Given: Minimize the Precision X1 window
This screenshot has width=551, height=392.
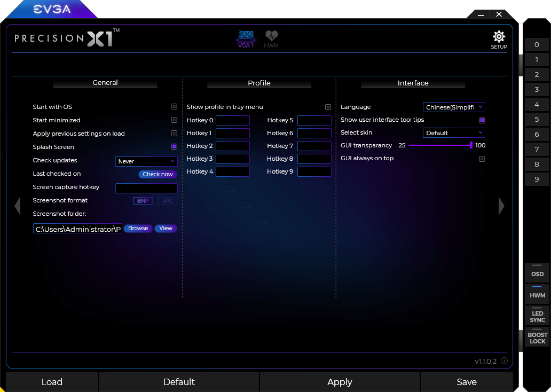Looking at the screenshot, I should 481,14.
